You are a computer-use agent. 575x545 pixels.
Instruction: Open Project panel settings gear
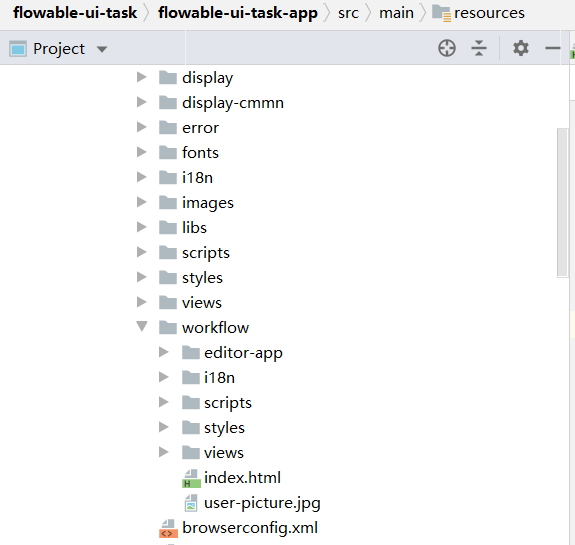521,48
